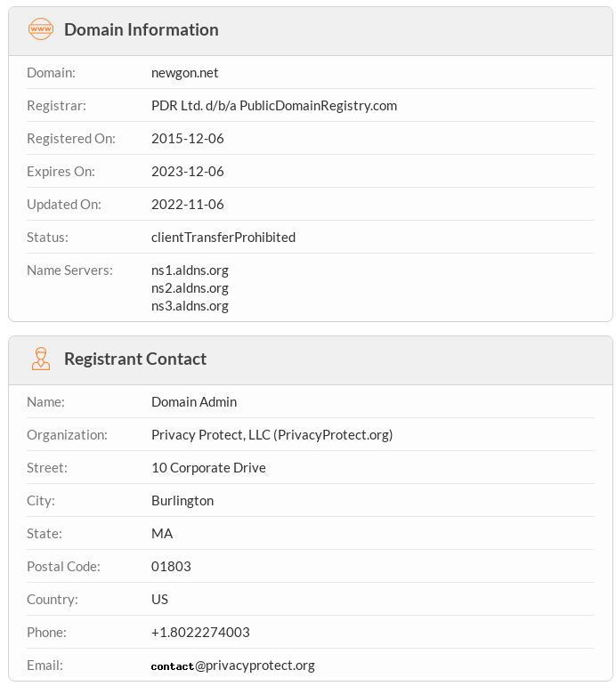Click the 10 Corporate Drive street
616x686 pixels.
click(x=208, y=468)
